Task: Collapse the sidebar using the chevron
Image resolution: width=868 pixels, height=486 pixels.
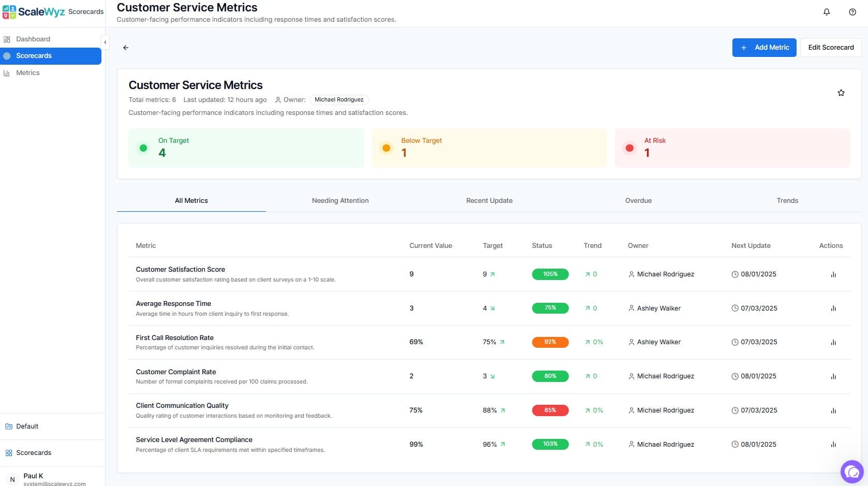Action: click(105, 42)
